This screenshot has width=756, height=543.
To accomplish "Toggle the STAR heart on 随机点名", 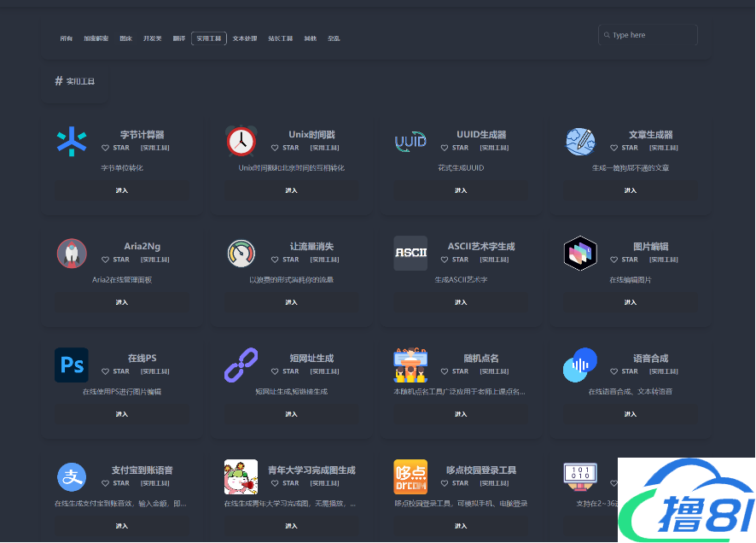I will click(444, 371).
